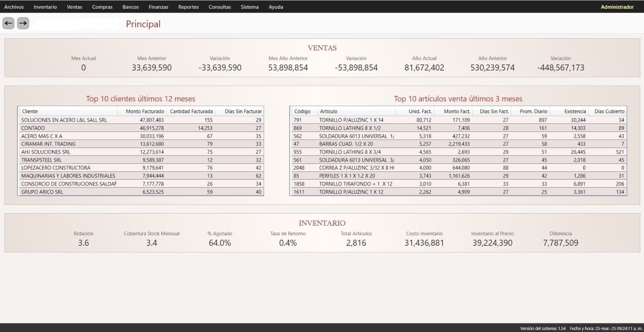Open the Inventario menu
The width and height of the screenshot is (644, 332).
[x=45, y=7]
